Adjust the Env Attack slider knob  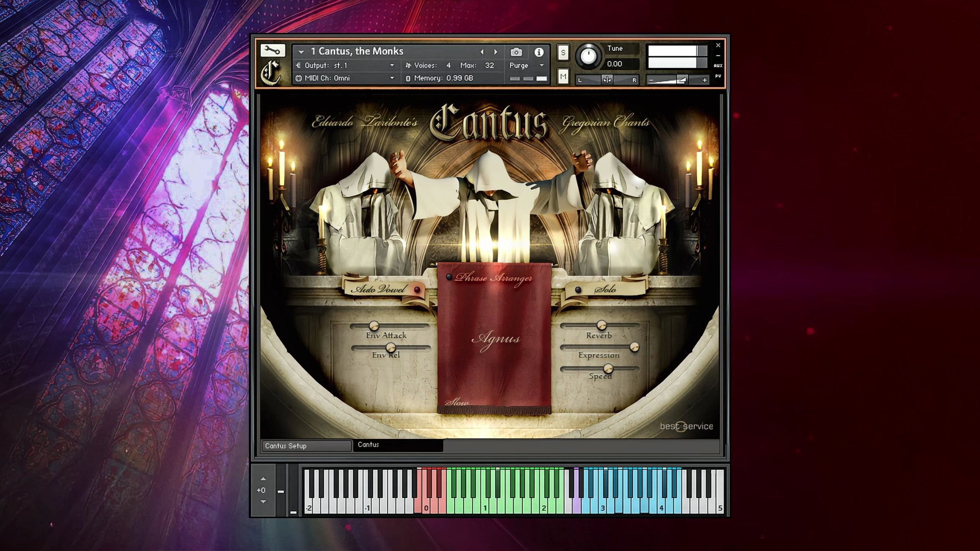[x=374, y=326]
